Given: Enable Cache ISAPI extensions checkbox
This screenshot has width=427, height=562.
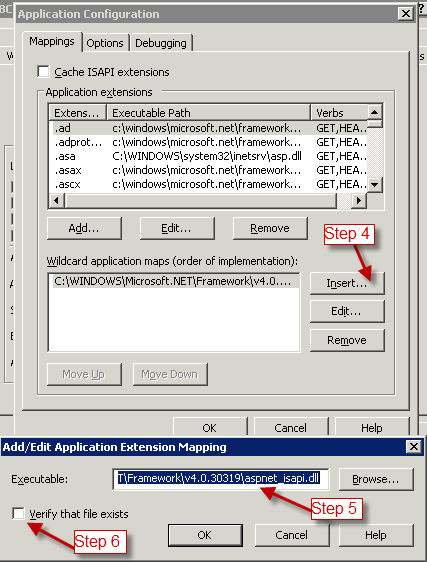Looking at the screenshot, I should point(43,71).
